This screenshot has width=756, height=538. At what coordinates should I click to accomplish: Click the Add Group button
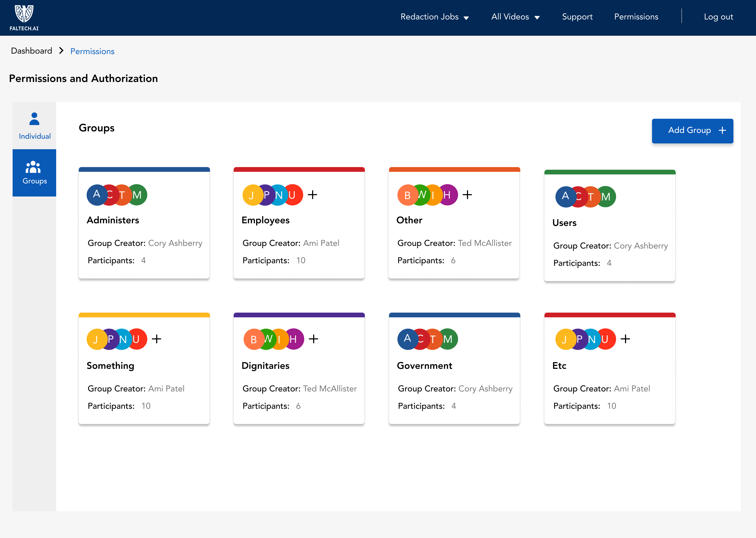pos(692,131)
